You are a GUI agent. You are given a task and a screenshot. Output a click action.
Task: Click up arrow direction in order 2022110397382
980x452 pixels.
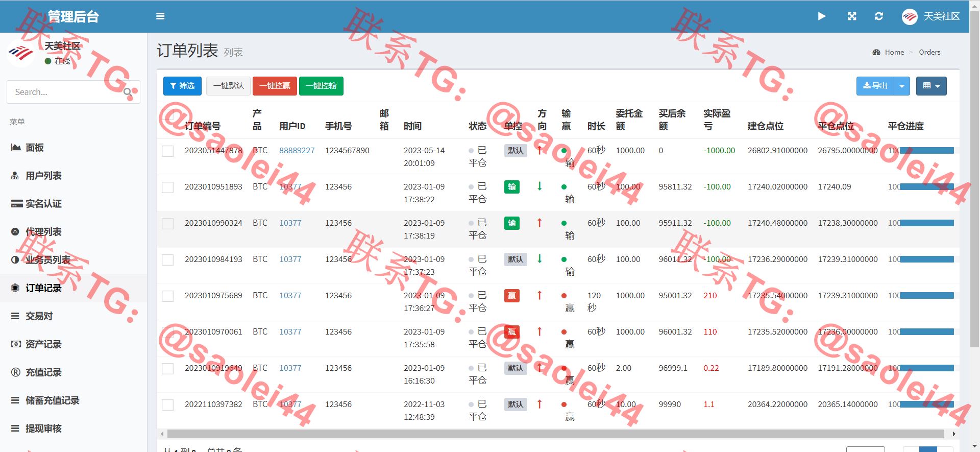(540, 404)
